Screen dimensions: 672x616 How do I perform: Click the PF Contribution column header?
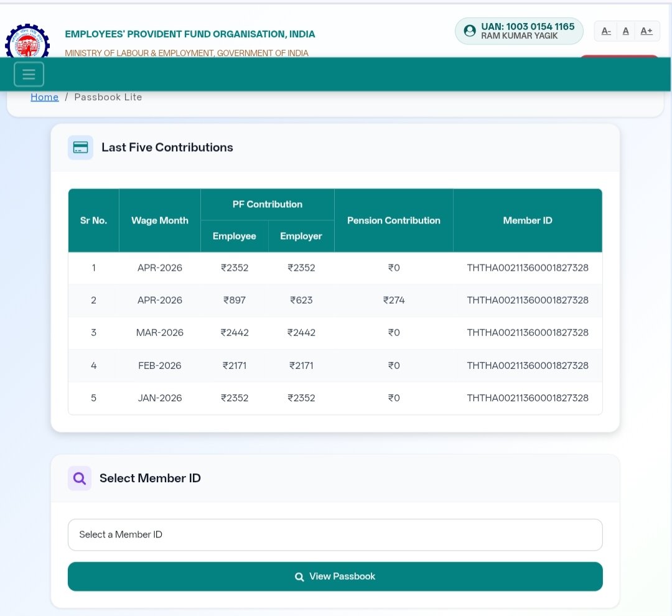click(x=268, y=205)
